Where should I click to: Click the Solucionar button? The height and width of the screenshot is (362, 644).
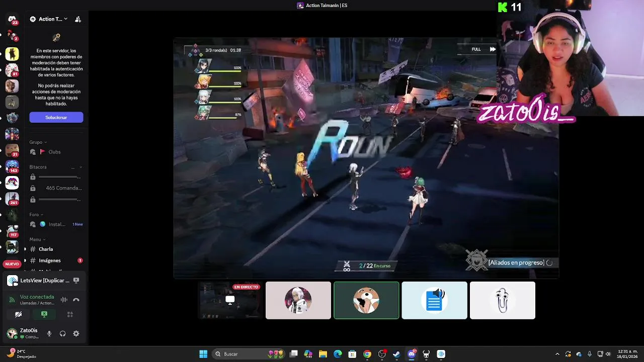(56, 117)
